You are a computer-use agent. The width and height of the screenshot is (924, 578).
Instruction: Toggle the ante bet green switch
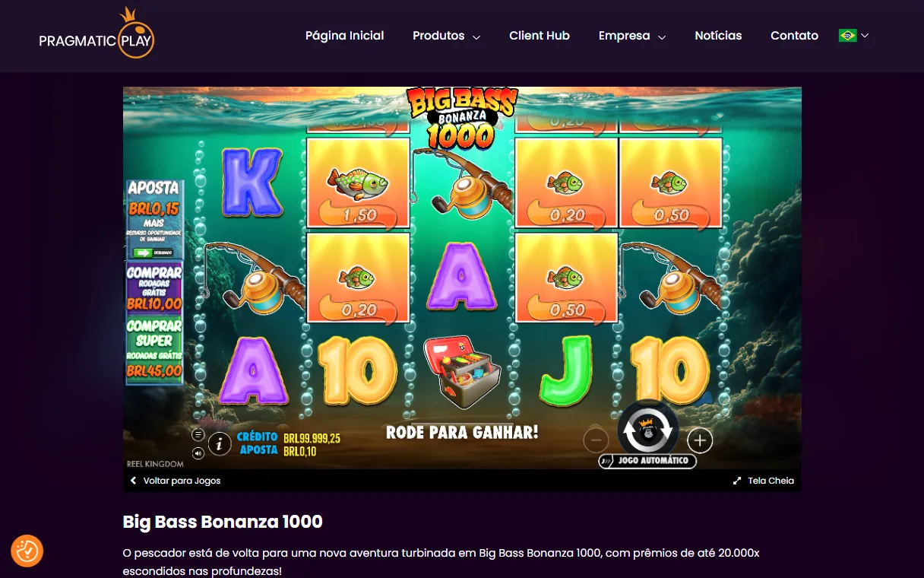pos(144,252)
